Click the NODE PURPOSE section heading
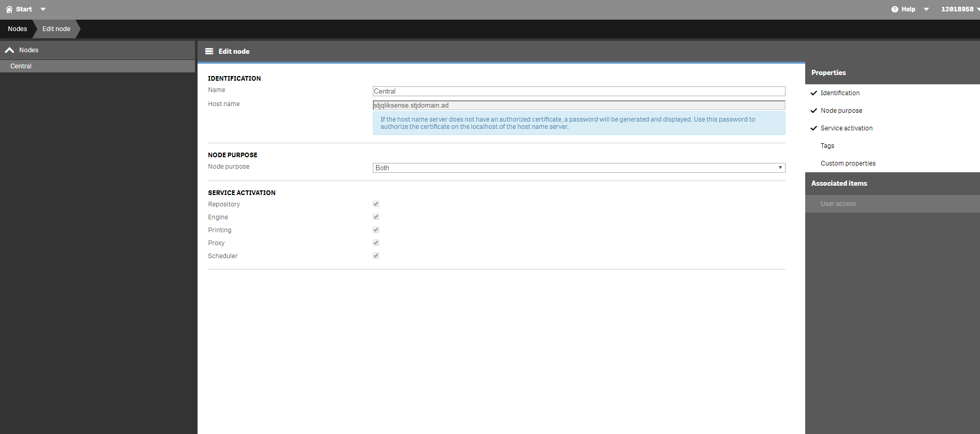This screenshot has height=434, width=980. tap(233, 155)
